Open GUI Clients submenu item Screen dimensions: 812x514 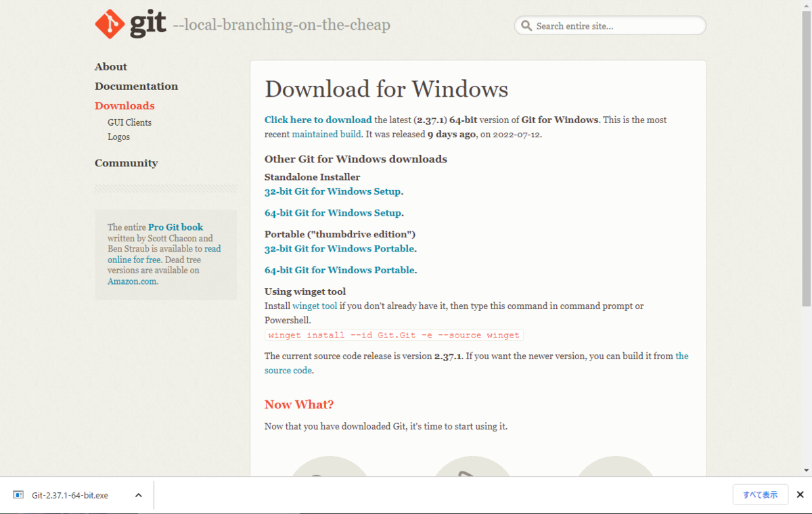(129, 122)
